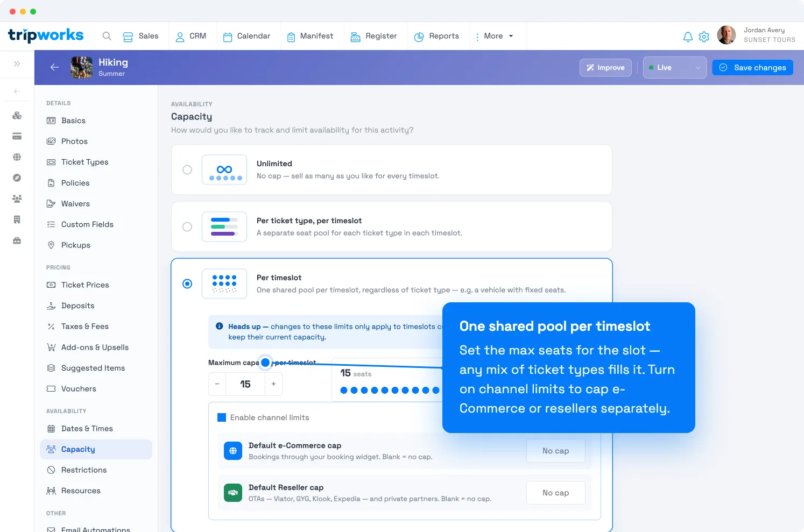Open the settings gear icon
The image size is (804, 532).
704,37
